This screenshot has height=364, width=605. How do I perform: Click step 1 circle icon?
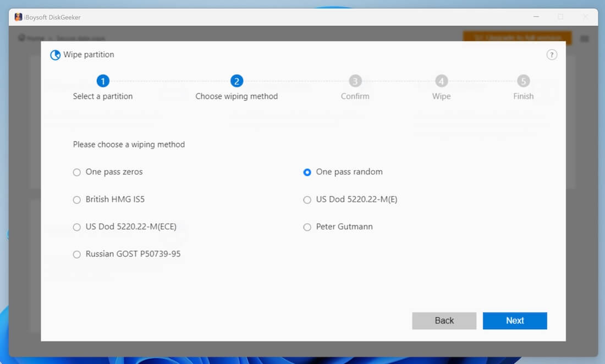click(x=103, y=81)
